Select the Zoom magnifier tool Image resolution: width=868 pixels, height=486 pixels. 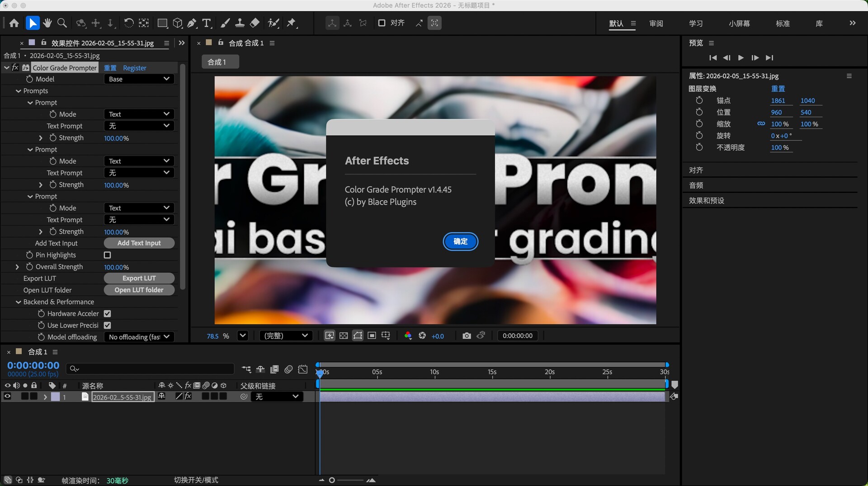(62, 23)
